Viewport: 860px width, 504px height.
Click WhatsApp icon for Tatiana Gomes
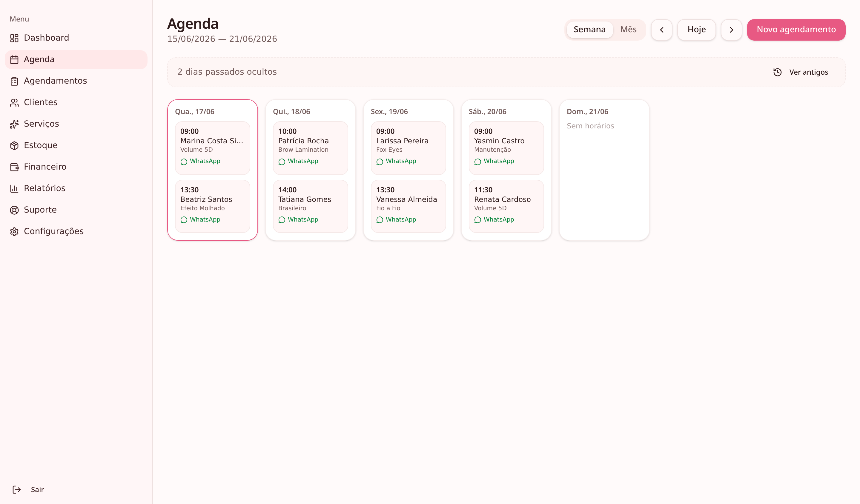pyautogui.click(x=282, y=220)
